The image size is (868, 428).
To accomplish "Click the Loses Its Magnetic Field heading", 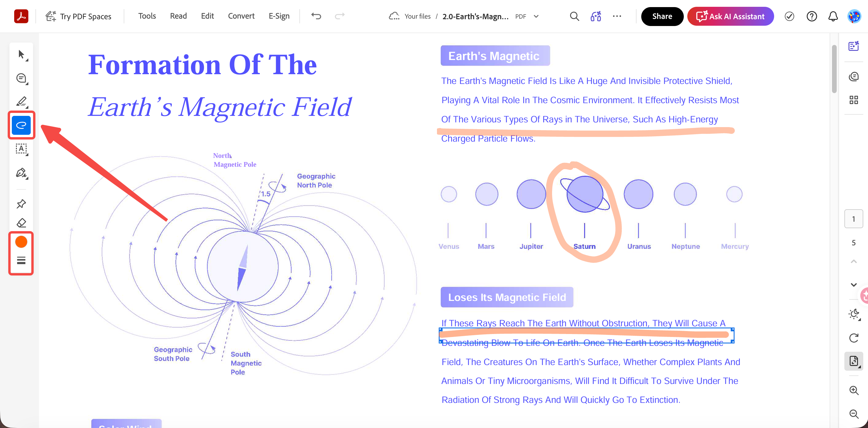I will [x=507, y=297].
